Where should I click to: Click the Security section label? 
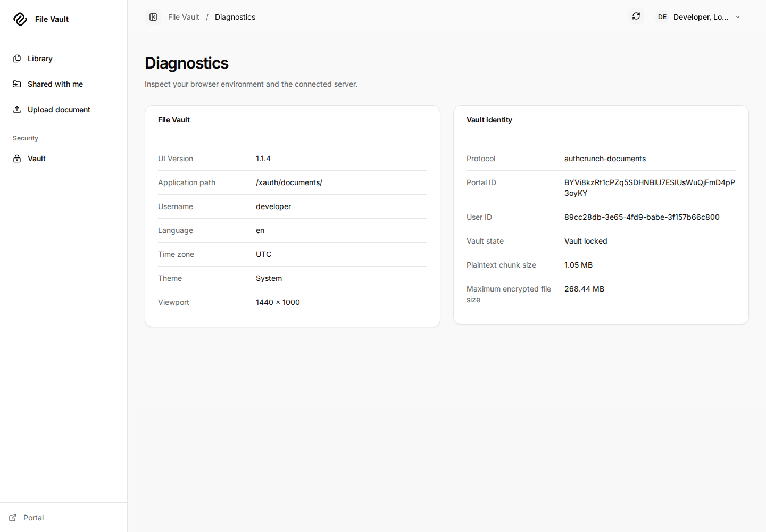coord(26,138)
